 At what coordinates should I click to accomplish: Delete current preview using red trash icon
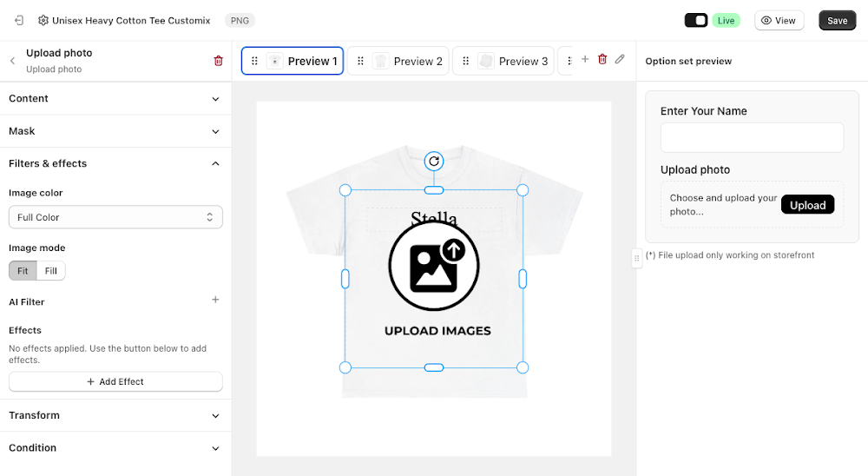click(x=602, y=59)
